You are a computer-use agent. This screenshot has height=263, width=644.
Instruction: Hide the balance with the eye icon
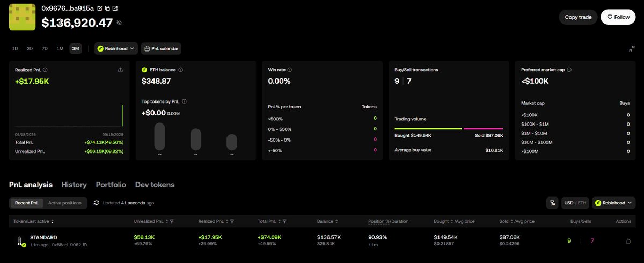tap(119, 23)
